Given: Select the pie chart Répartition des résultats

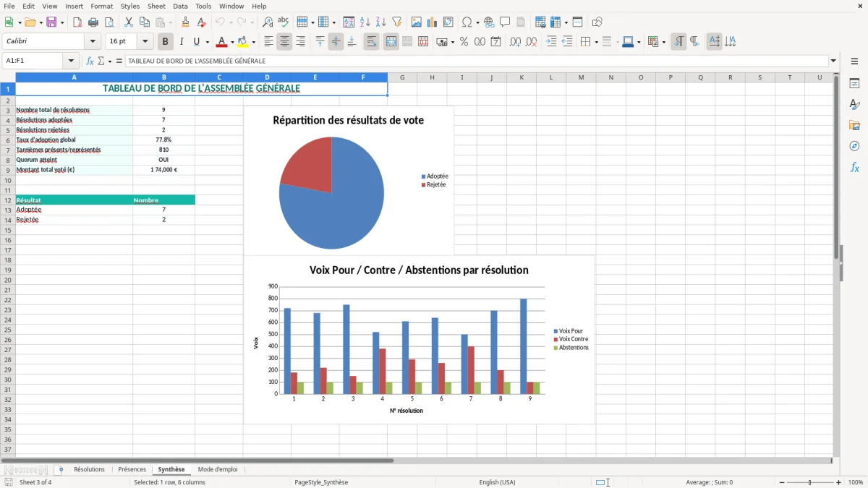Looking at the screenshot, I should pos(349,181).
